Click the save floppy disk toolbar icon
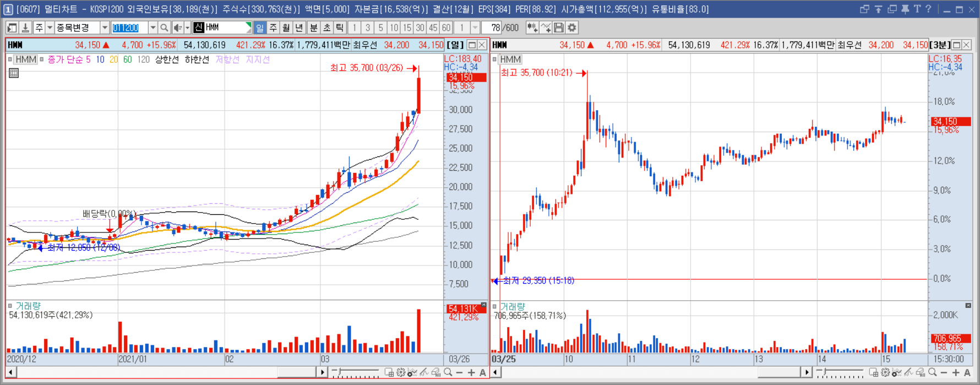This screenshot has height=385, width=980. point(559,28)
